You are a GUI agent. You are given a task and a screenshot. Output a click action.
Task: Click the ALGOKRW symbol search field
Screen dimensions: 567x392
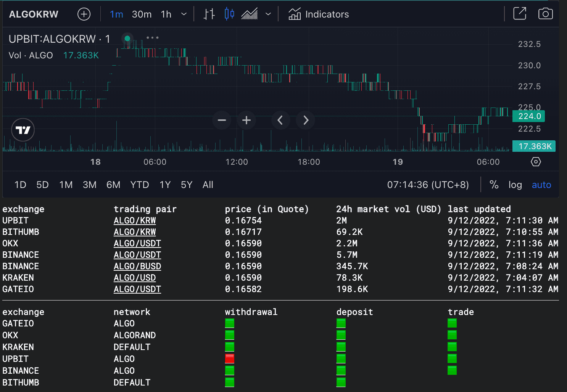34,14
